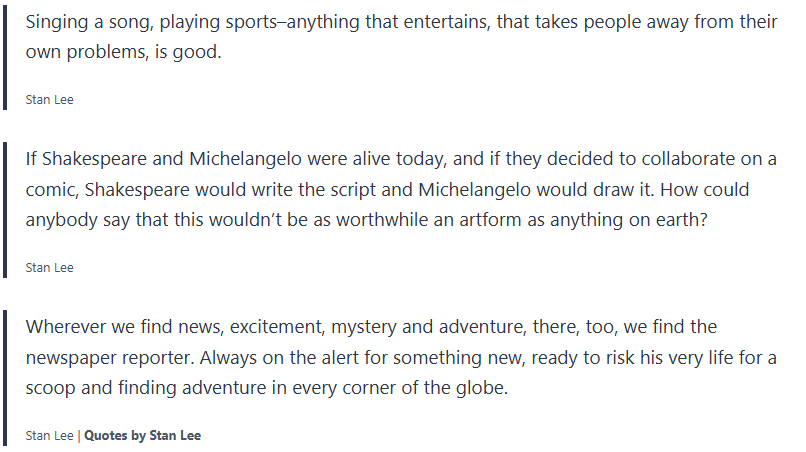Click the Stan Lee name before "Quotes by"
Viewport: 806px width, 452px height.
click(x=50, y=436)
